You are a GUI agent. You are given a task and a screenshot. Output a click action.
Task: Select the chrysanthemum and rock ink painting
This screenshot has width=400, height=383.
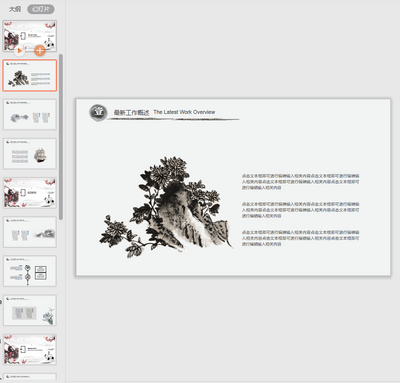pos(166,207)
